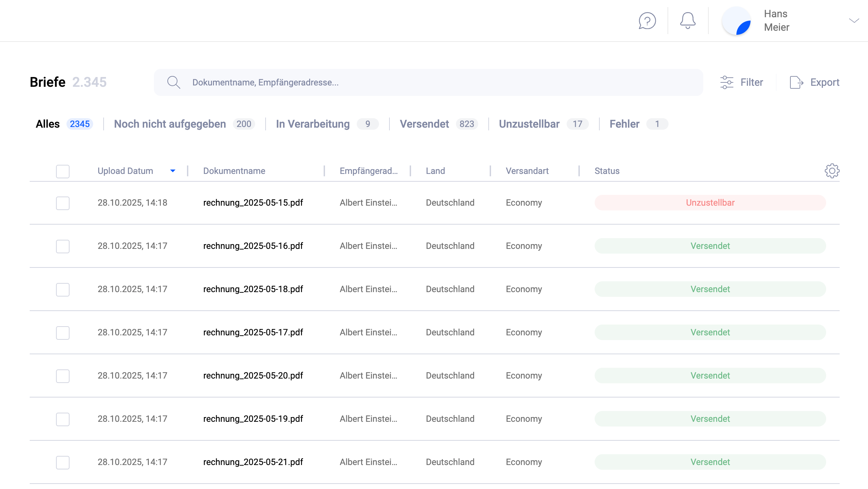Click the Versendet badge of rechnung_2025-05-16.pdf
The width and height of the screenshot is (868, 489).
[x=710, y=246]
